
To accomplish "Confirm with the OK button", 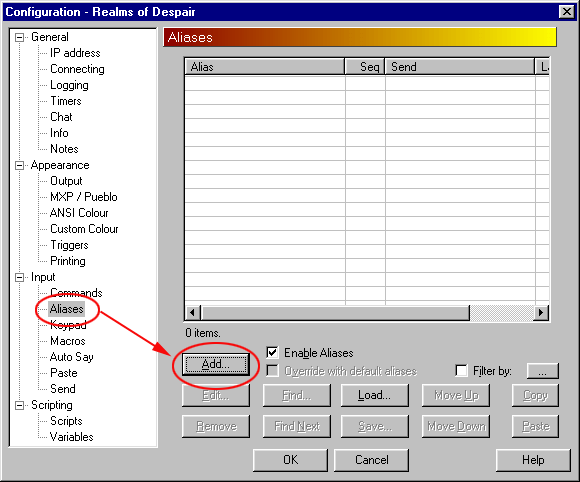I will pyautogui.click(x=290, y=460).
